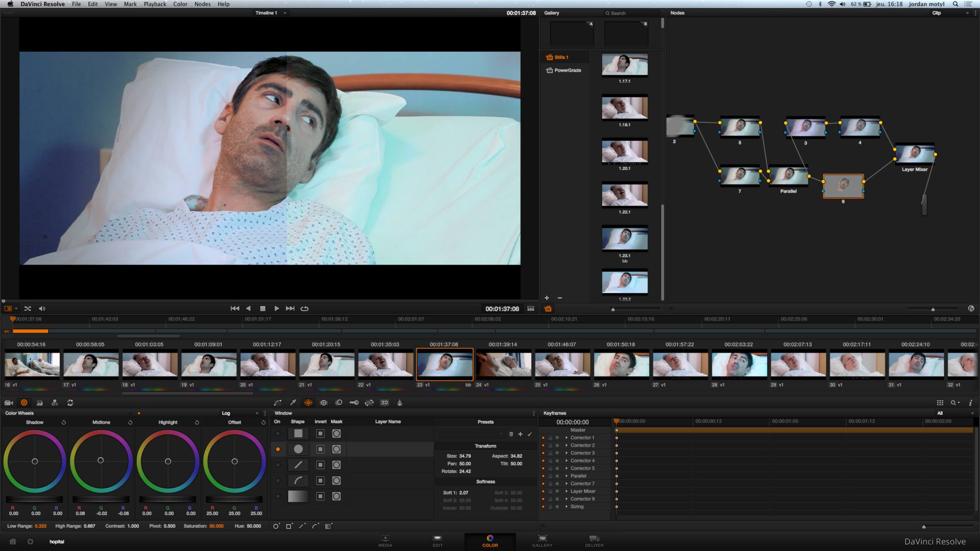Expand the Corrector 1 keyframe track
Viewport: 980px width, 551px height.
tap(566, 437)
